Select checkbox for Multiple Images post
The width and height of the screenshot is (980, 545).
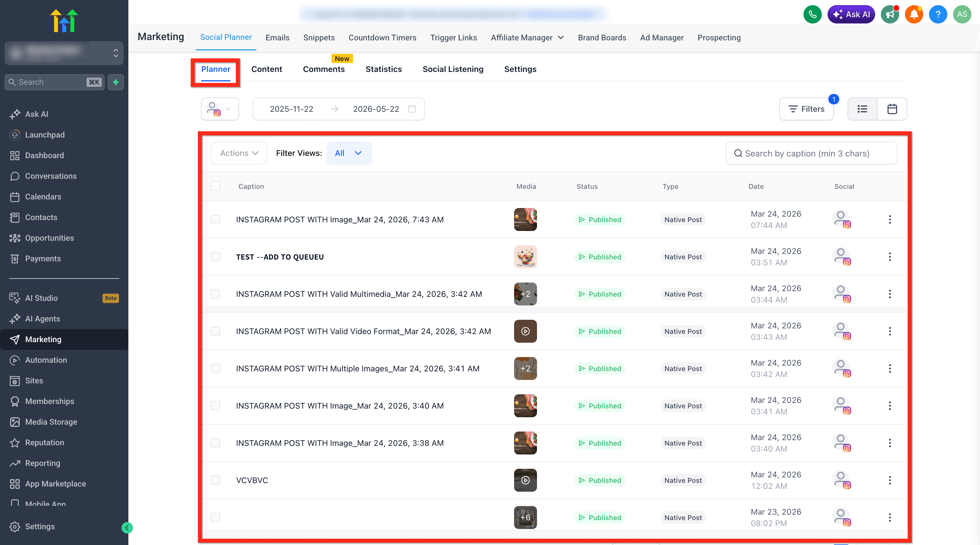[x=215, y=368]
